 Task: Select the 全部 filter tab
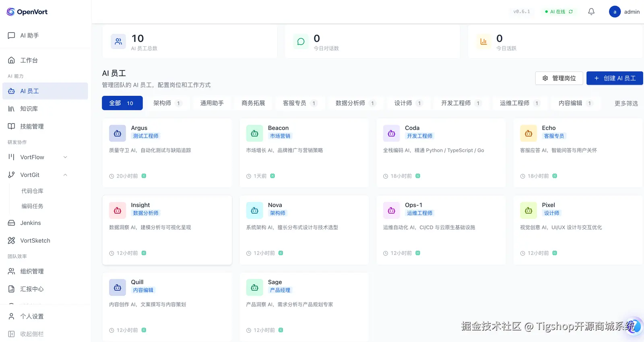(x=122, y=103)
